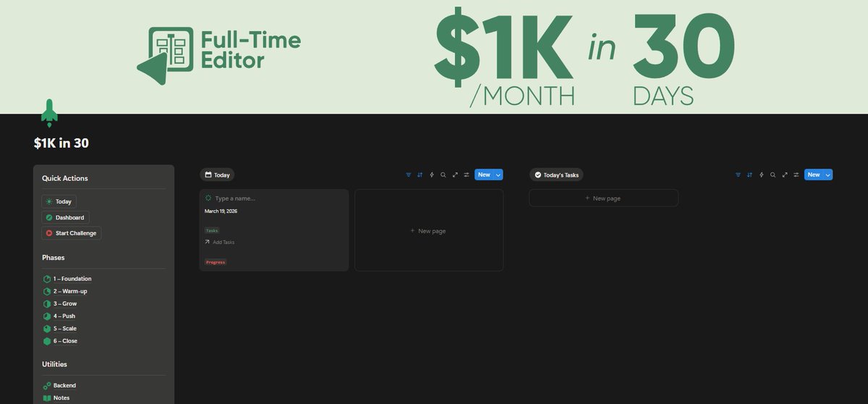Open New dropdown arrow in Today view
Screen dimensions: 868x404
click(x=498, y=174)
